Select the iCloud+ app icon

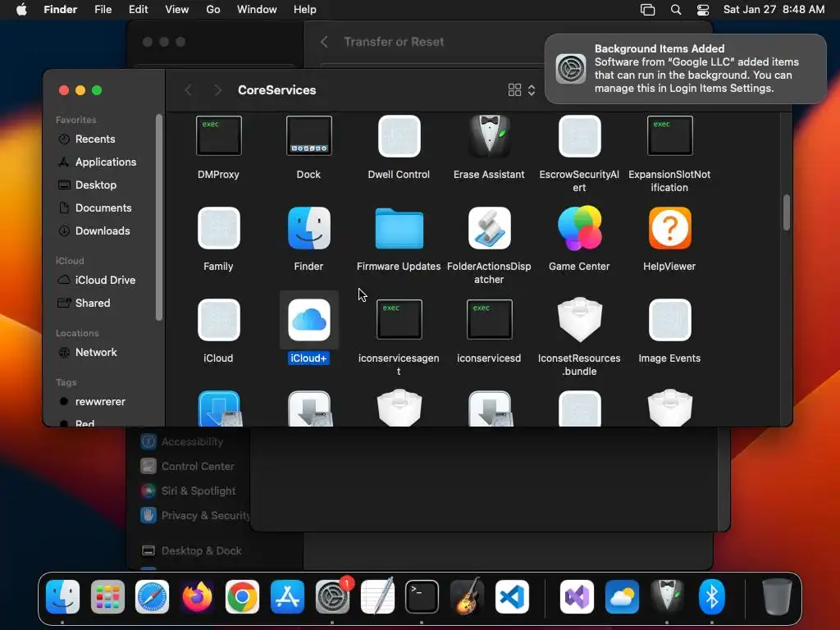308,321
